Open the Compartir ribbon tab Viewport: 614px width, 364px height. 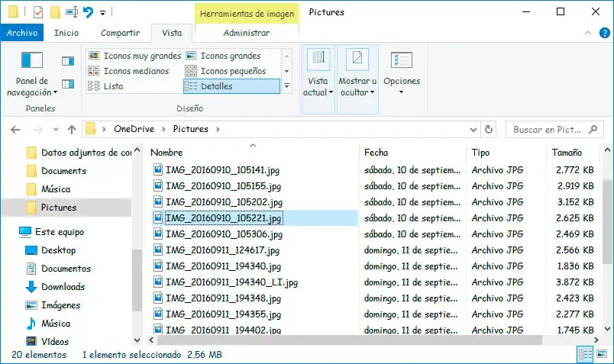(x=120, y=33)
